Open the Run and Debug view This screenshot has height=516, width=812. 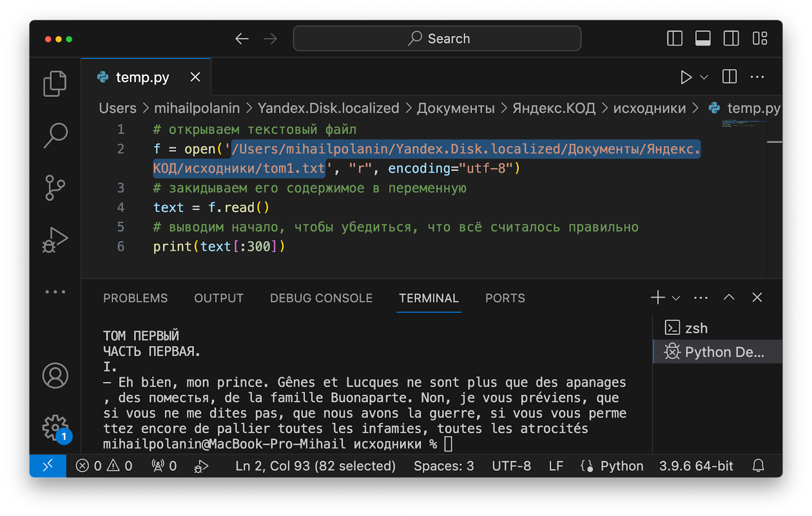point(54,238)
